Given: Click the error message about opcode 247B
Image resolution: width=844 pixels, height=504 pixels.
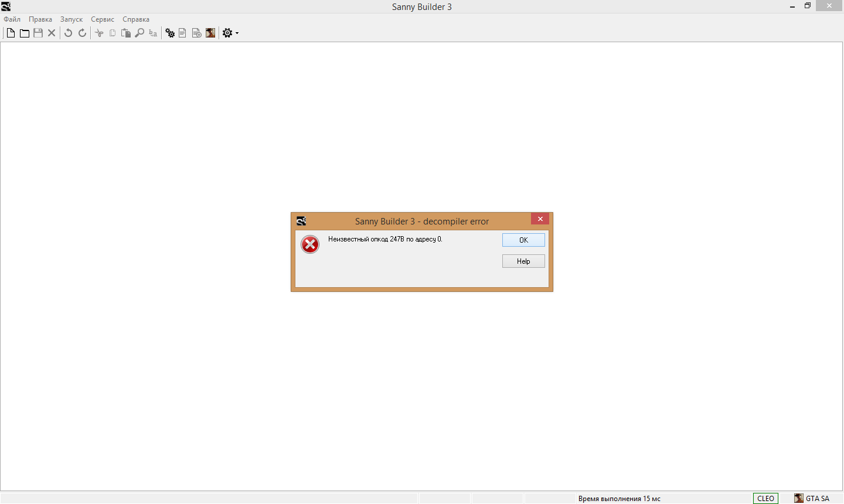Looking at the screenshot, I should point(385,239).
